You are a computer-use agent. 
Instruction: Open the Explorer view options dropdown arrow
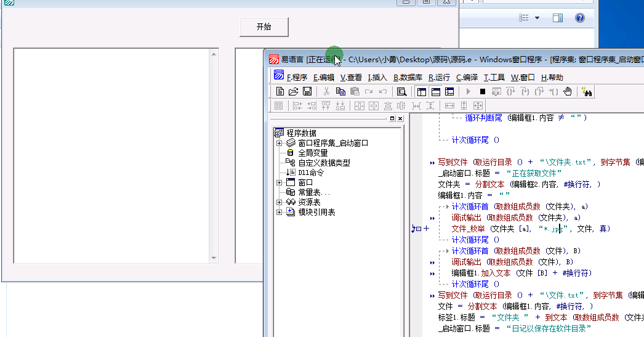[537, 18]
